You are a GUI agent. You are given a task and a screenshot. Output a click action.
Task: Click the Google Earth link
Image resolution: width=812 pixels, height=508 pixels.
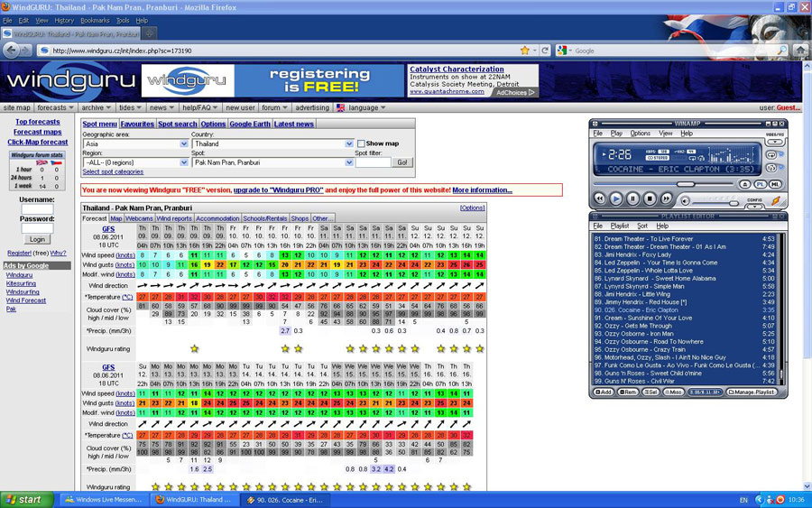pos(250,124)
